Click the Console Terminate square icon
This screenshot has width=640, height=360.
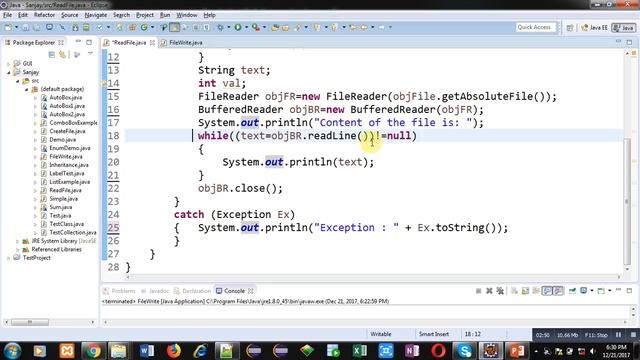[478, 291]
